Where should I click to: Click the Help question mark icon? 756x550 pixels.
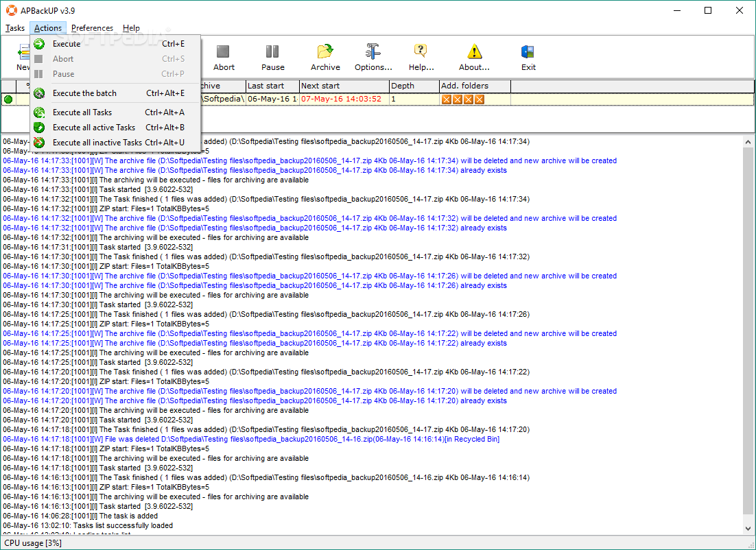pos(421,51)
